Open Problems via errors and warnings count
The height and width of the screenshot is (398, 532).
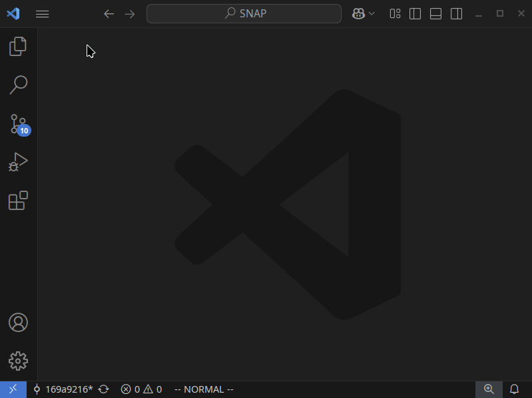141,389
